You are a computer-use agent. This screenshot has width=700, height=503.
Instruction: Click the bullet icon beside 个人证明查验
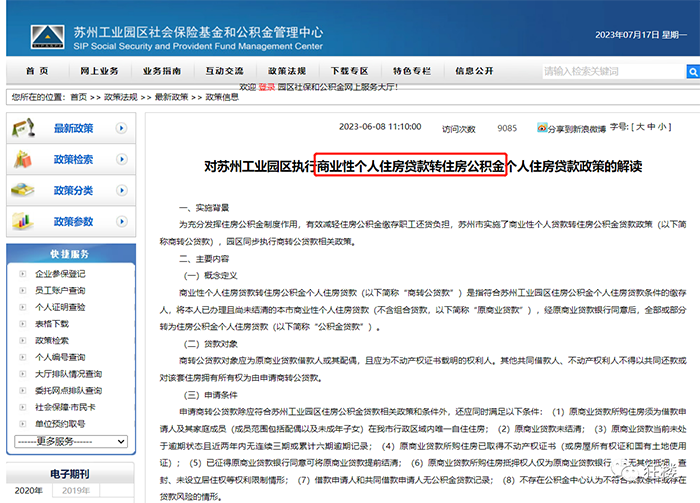coord(23,307)
